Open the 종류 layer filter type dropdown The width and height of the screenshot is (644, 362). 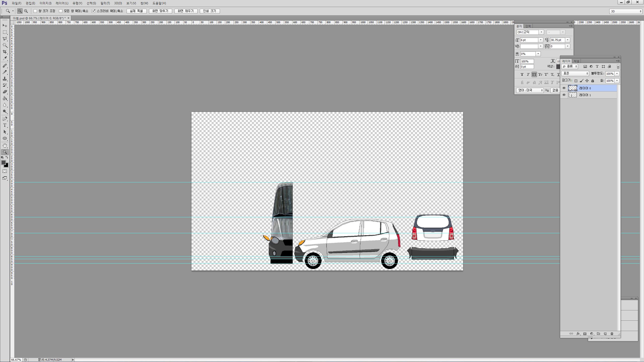tap(570, 66)
